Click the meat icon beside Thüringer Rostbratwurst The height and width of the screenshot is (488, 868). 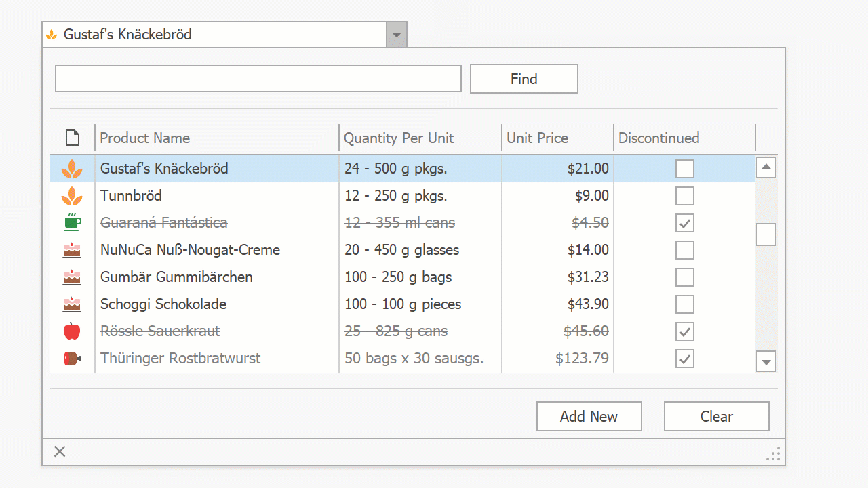[72, 359]
